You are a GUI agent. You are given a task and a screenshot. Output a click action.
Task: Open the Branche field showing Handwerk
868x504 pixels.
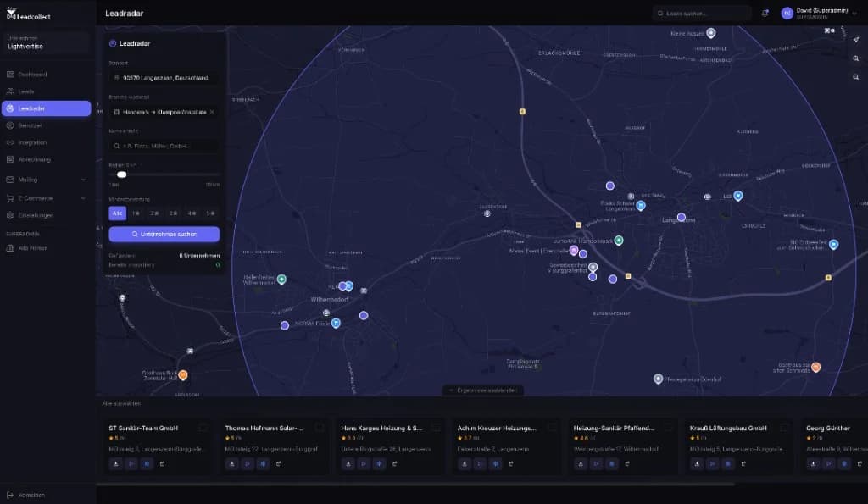tap(164, 112)
